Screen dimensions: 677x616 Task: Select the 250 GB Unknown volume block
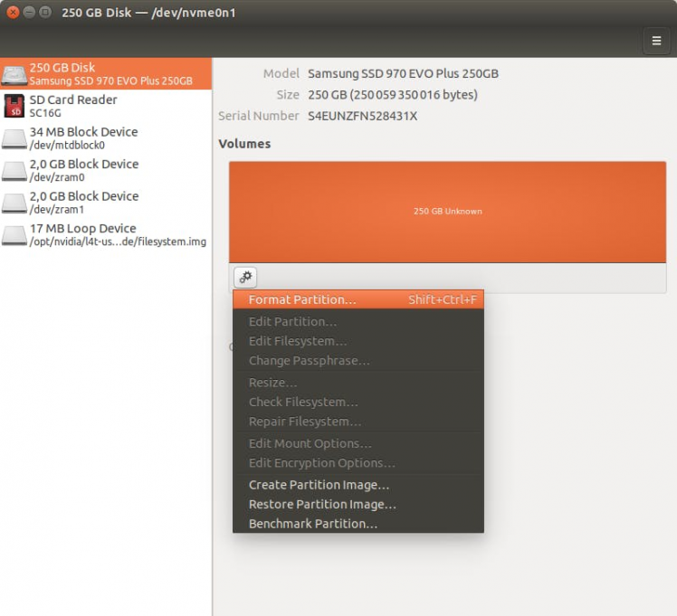pos(447,212)
